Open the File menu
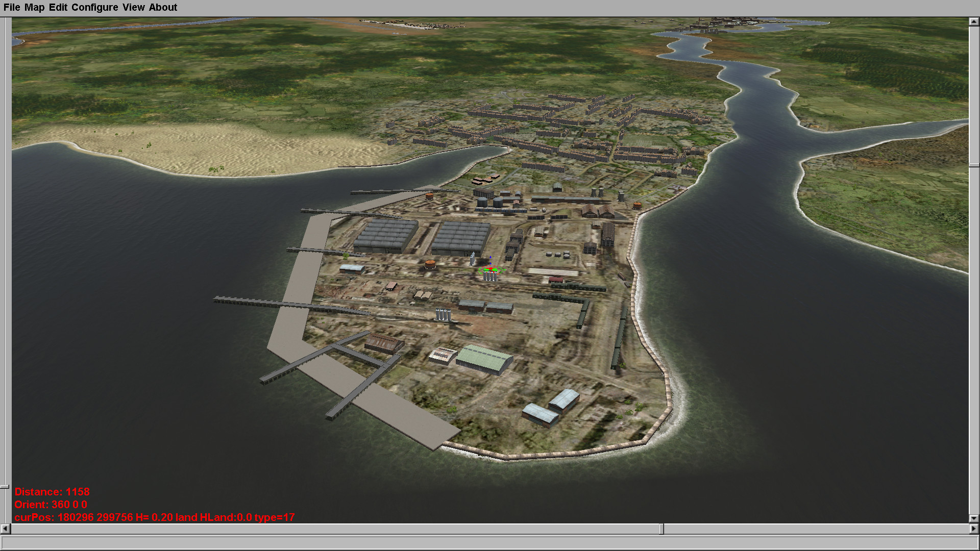The height and width of the screenshot is (551, 980). (x=12, y=7)
